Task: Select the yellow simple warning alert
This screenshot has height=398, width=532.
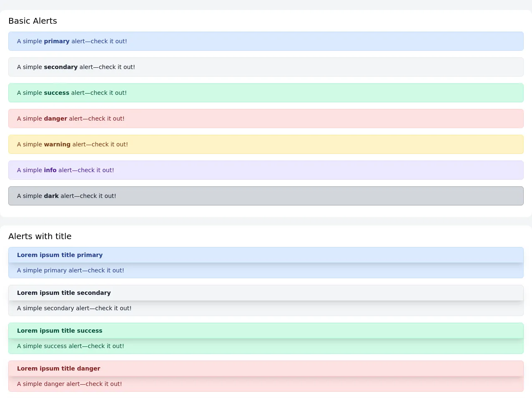Action: (266, 144)
